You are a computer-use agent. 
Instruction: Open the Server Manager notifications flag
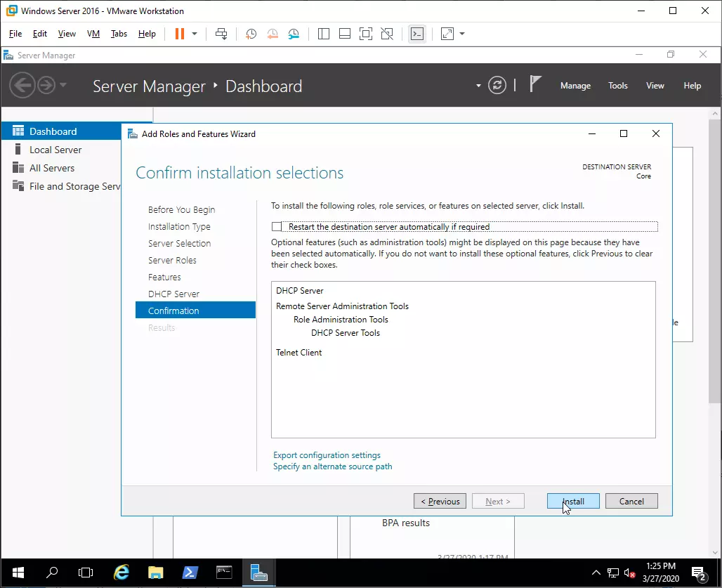pos(534,84)
